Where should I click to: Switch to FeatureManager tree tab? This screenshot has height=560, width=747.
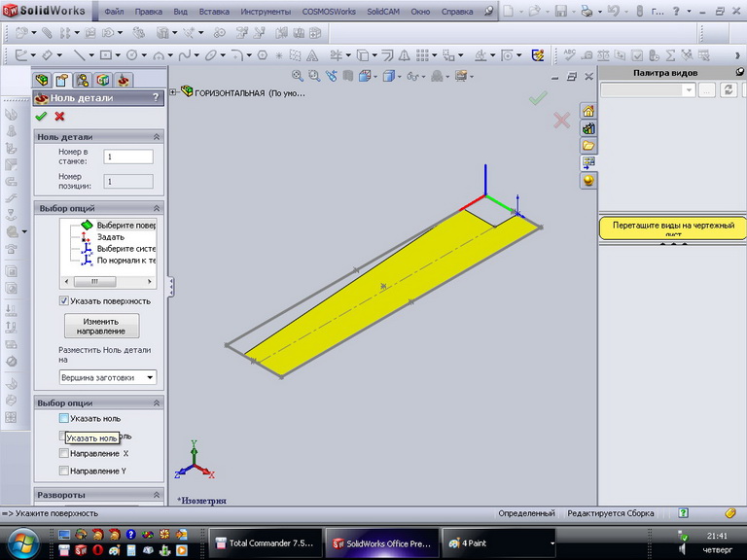click(42, 80)
